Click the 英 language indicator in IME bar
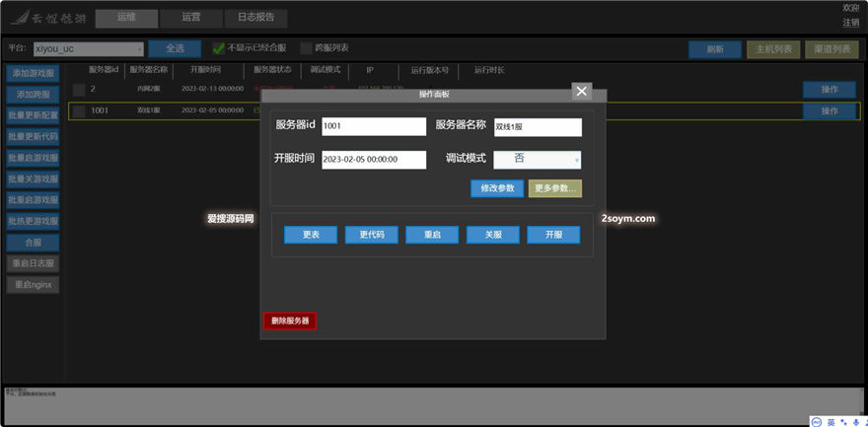 [x=831, y=421]
